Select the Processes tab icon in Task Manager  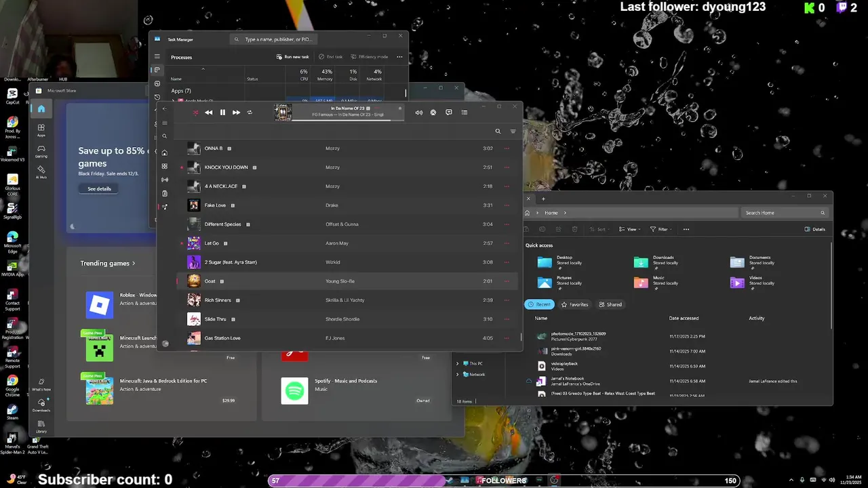(x=157, y=70)
